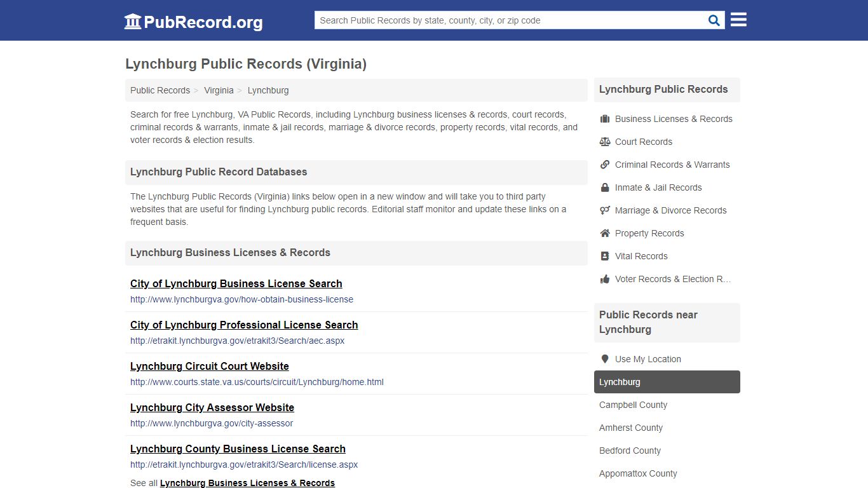The width and height of the screenshot is (868, 488).
Task: Click the Lynchburg Public Records sidebar heading
Action: [663, 89]
